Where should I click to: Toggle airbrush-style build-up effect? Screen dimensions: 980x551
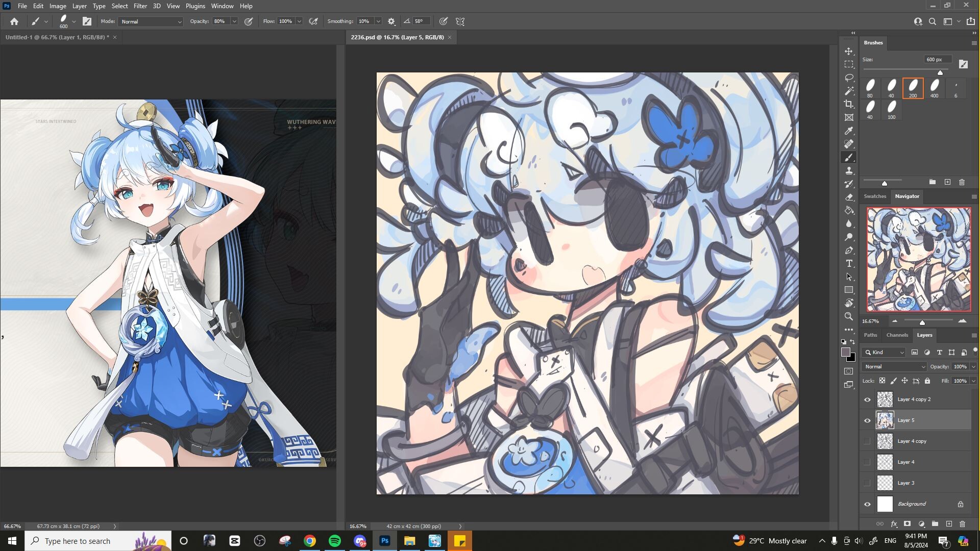tap(313, 21)
